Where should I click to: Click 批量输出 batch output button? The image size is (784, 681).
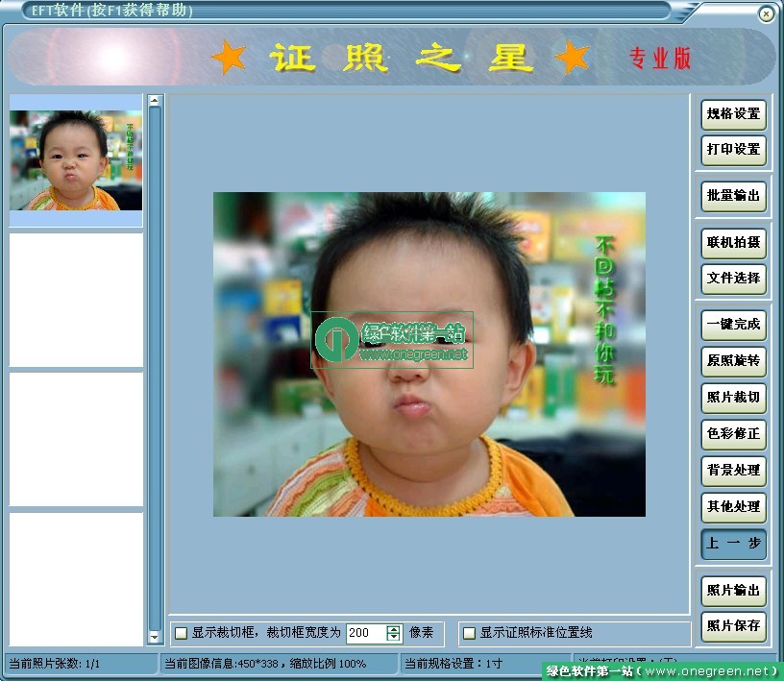[733, 196]
